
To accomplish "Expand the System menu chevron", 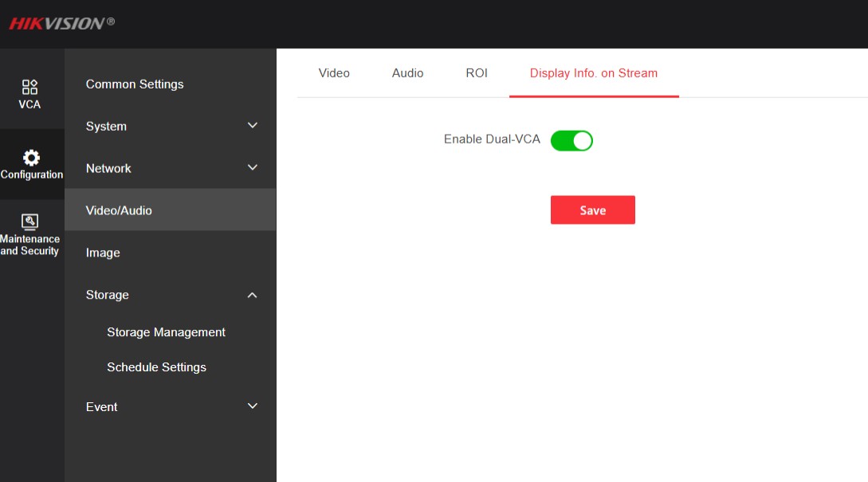I will pos(253,126).
